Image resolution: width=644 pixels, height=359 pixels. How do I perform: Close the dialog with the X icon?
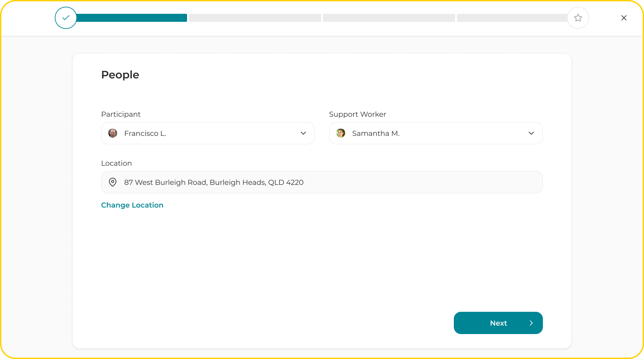[x=624, y=18]
